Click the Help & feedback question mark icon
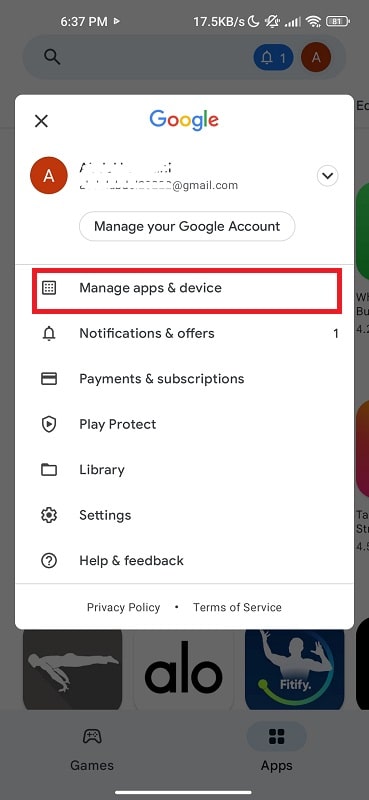The image size is (369, 800). [49, 561]
